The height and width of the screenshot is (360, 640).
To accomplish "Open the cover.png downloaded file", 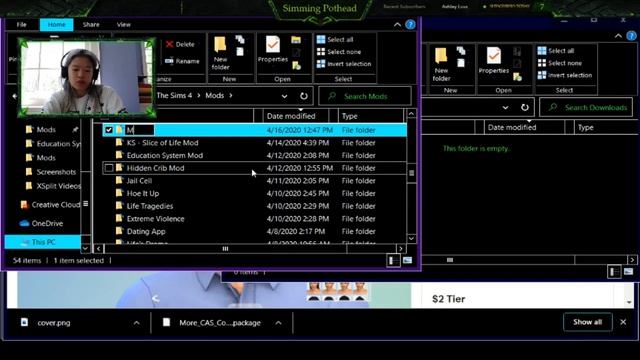I will pyautogui.click(x=54, y=323).
